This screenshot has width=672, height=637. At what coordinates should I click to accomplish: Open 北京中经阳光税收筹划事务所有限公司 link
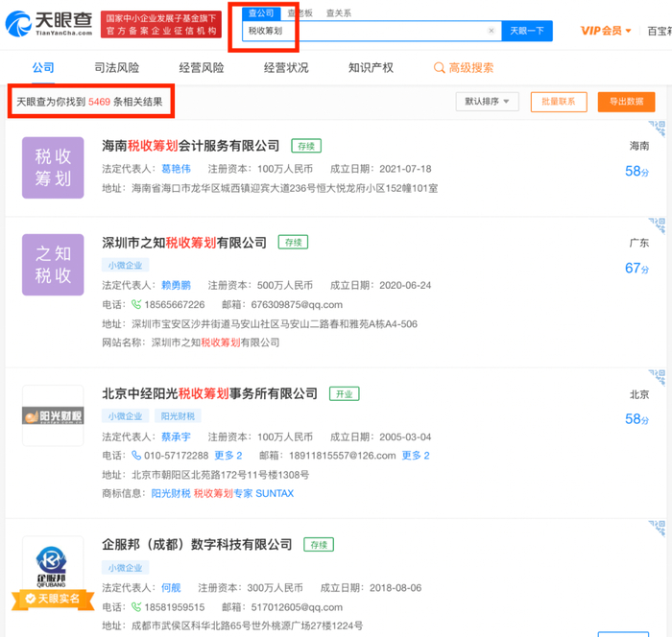209,393
